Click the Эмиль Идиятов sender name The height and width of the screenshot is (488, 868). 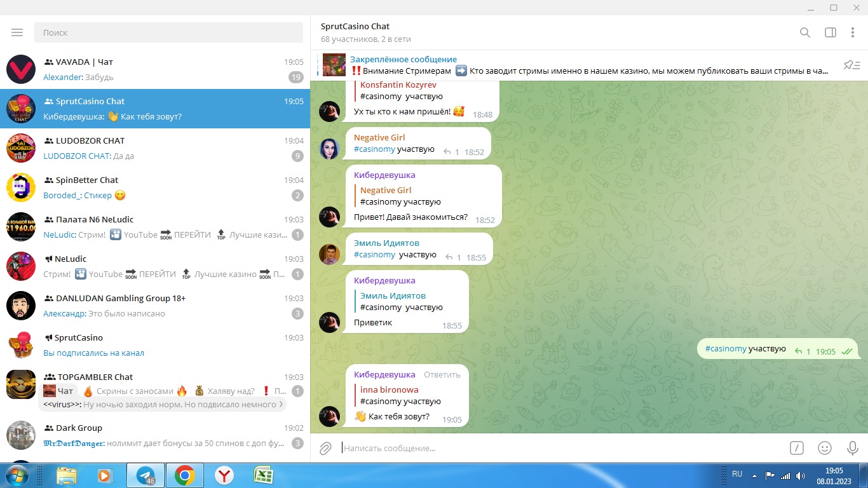(386, 243)
